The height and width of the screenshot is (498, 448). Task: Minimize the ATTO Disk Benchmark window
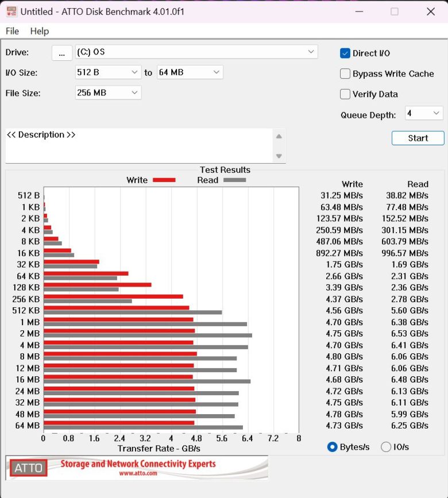[x=359, y=11]
